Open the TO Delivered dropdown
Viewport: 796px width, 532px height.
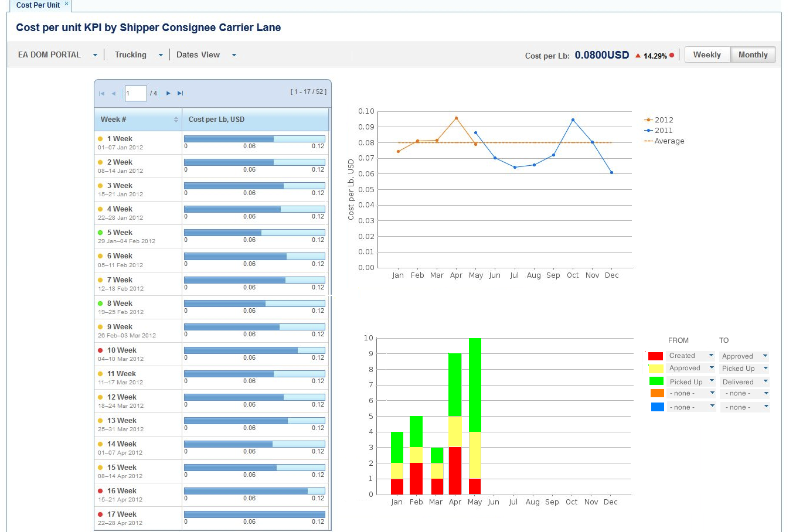pyautogui.click(x=744, y=382)
